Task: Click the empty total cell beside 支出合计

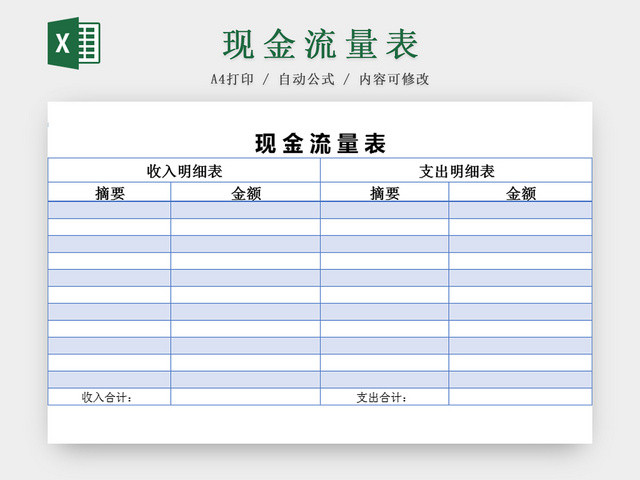Action: click(520, 397)
